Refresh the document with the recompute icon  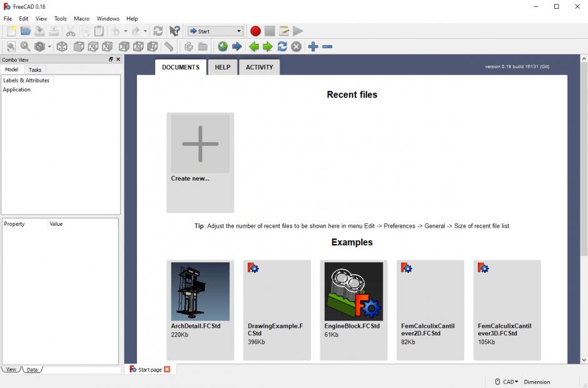158,31
